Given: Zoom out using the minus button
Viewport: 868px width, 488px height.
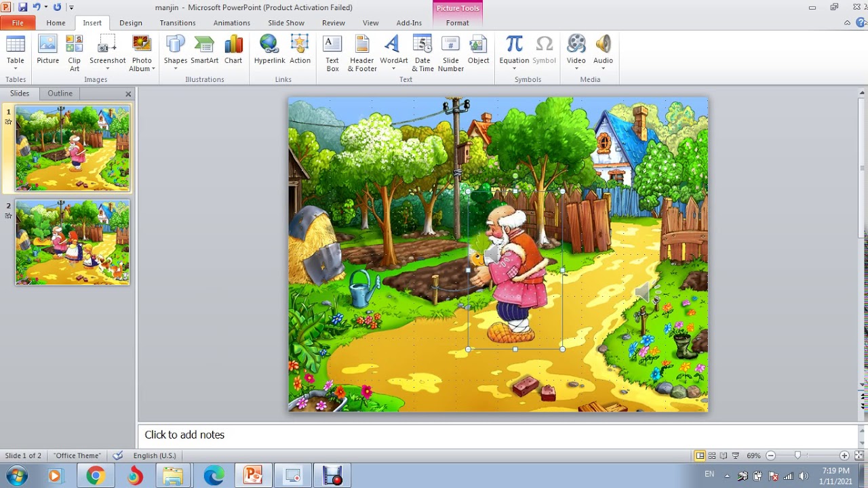Looking at the screenshot, I should click(770, 455).
